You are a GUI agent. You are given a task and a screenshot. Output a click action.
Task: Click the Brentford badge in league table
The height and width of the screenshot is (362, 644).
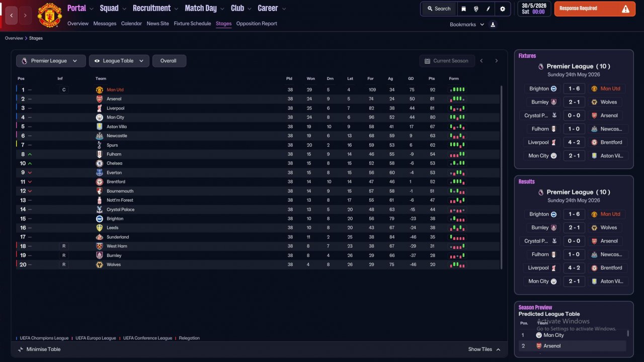coord(100,182)
